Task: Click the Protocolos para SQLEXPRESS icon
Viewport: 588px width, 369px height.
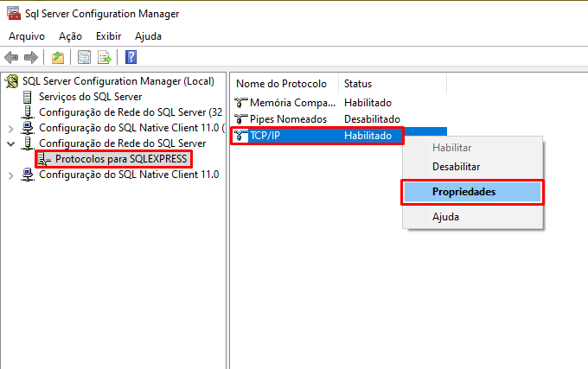Action: 44,159
